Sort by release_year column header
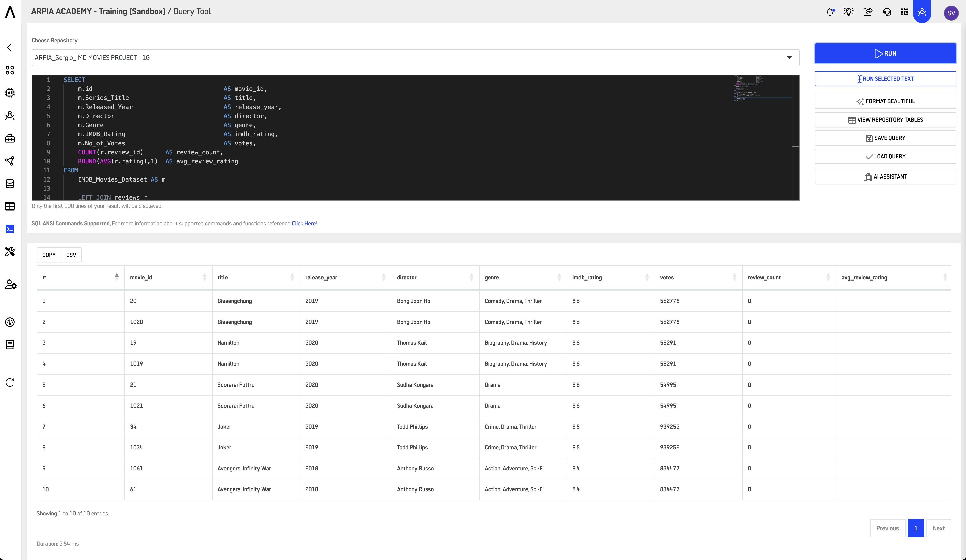The width and height of the screenshot is (966, 560). pos(345,277)
